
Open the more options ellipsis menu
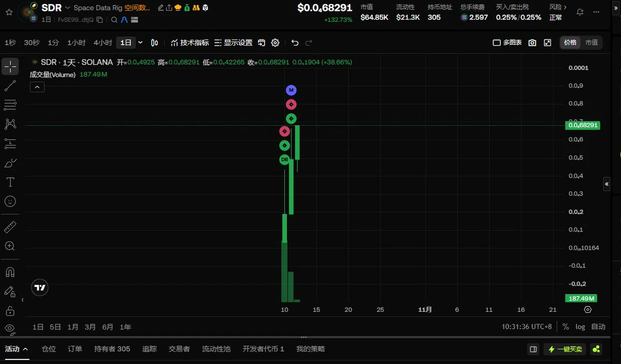tap(596, 12)
